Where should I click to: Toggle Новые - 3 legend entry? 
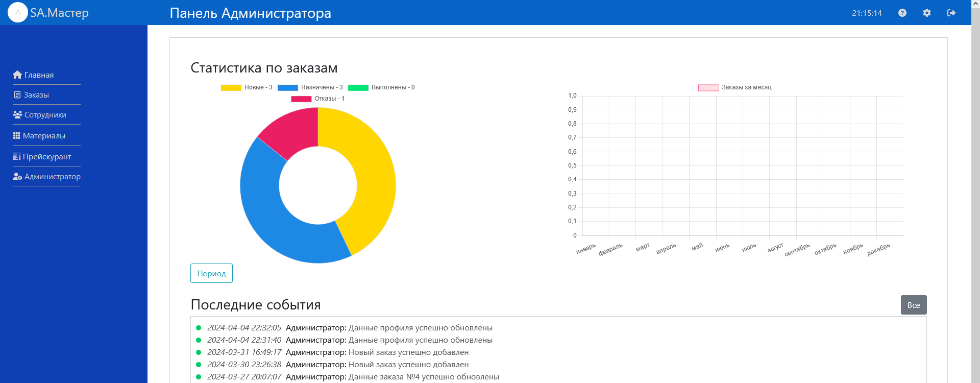pos(247,87)
